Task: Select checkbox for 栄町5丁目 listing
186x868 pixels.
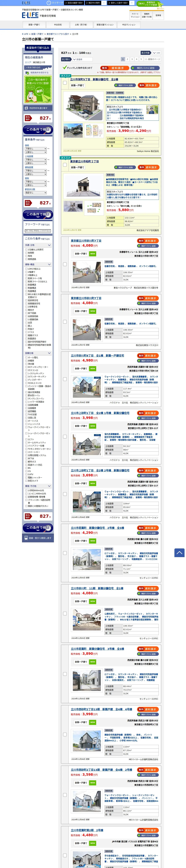Action: pyautogui.click(x=65, y=83)
